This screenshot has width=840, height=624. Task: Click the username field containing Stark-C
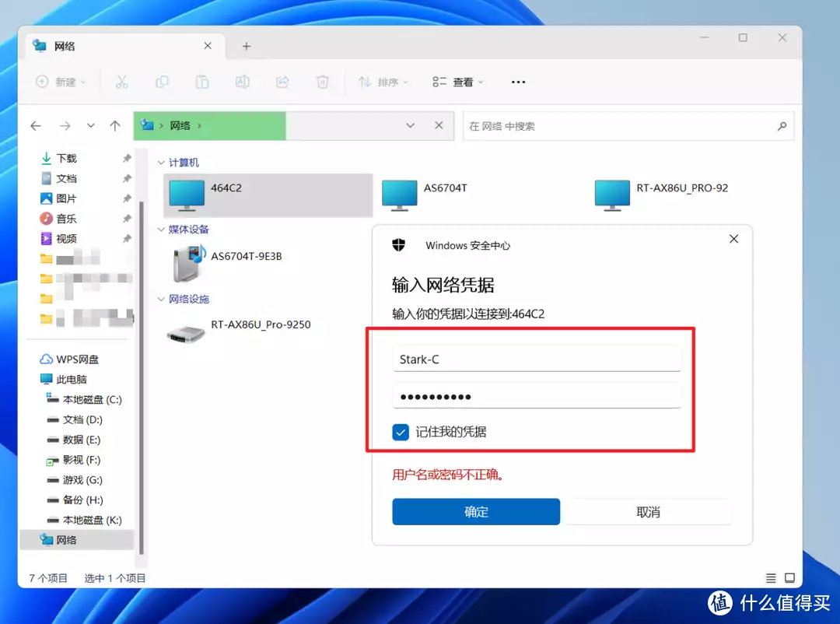(x=536, y=359)
